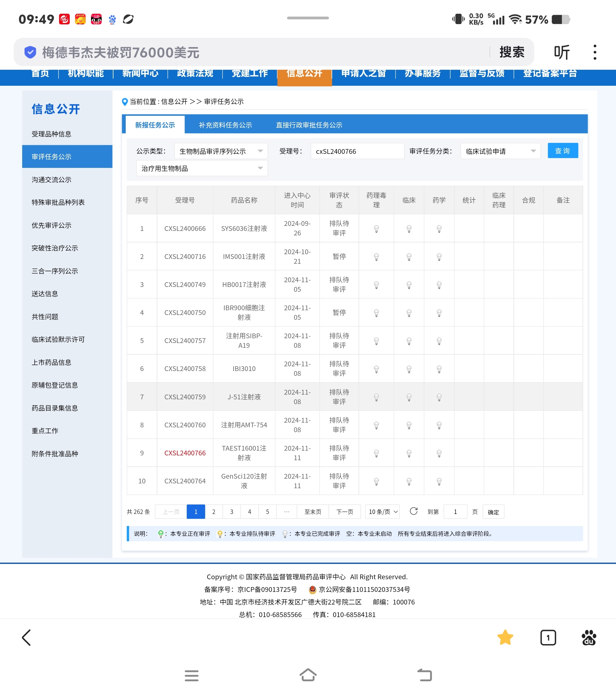
Task: Switch to 直接行政审批任务公示 tab
Action: click(x=309, y=125)
